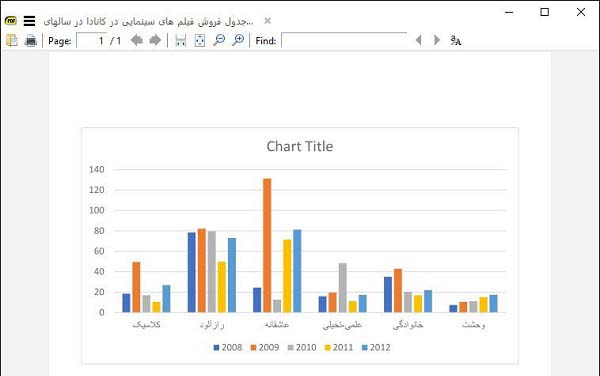Print the document with the printer icon
Viewport: 600px width, 376px height.
[31, 40]
